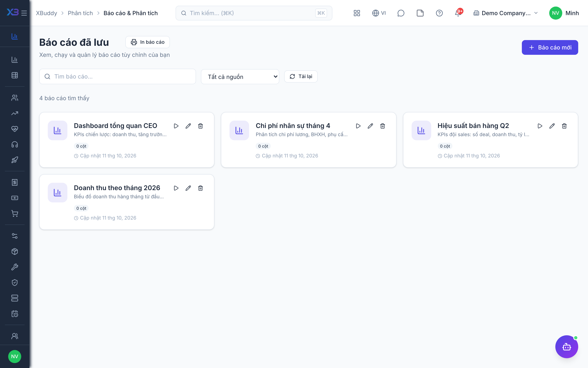Open the server stack sidebar icon
Screen dimensions: 588x368
point(14,298)
